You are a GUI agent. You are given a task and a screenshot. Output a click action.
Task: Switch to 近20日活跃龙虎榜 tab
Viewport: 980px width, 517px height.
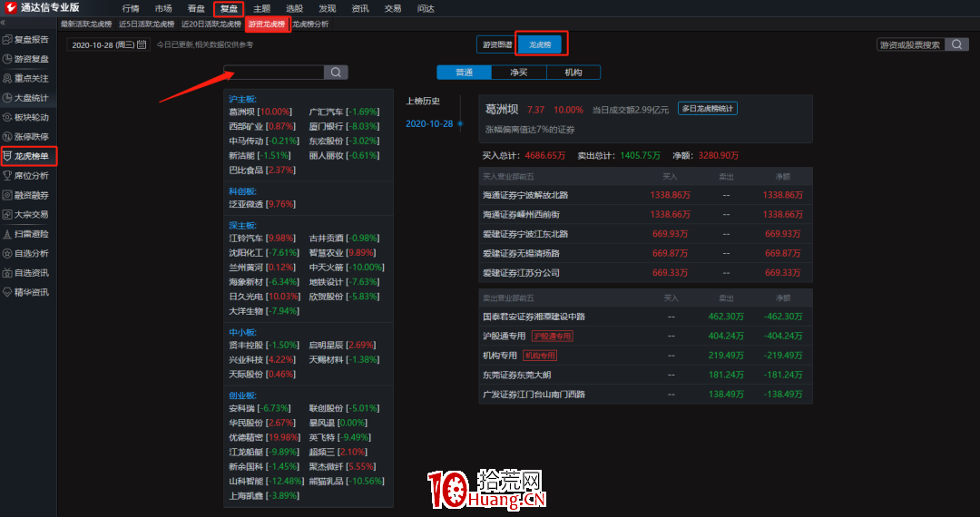point(211,24)
